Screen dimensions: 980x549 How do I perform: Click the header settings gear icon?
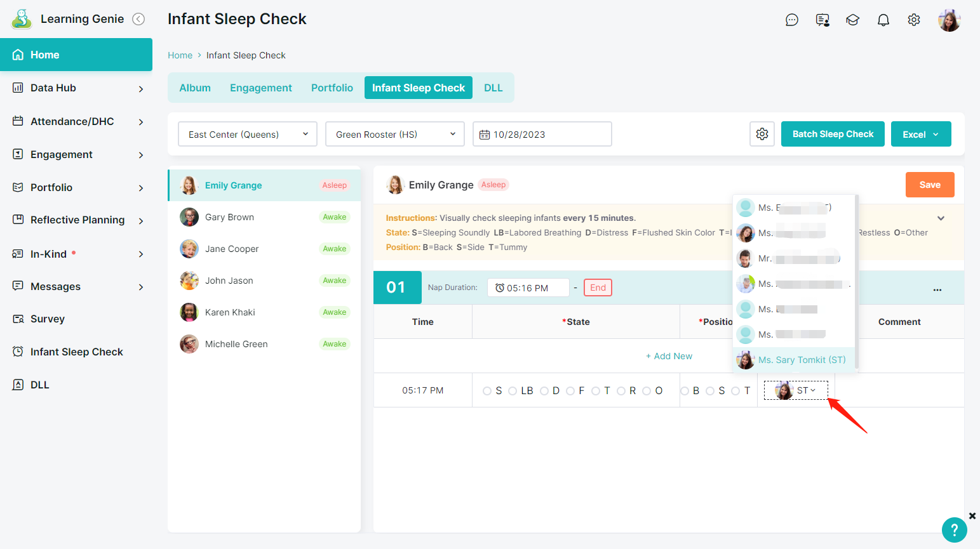coord(913,20)
